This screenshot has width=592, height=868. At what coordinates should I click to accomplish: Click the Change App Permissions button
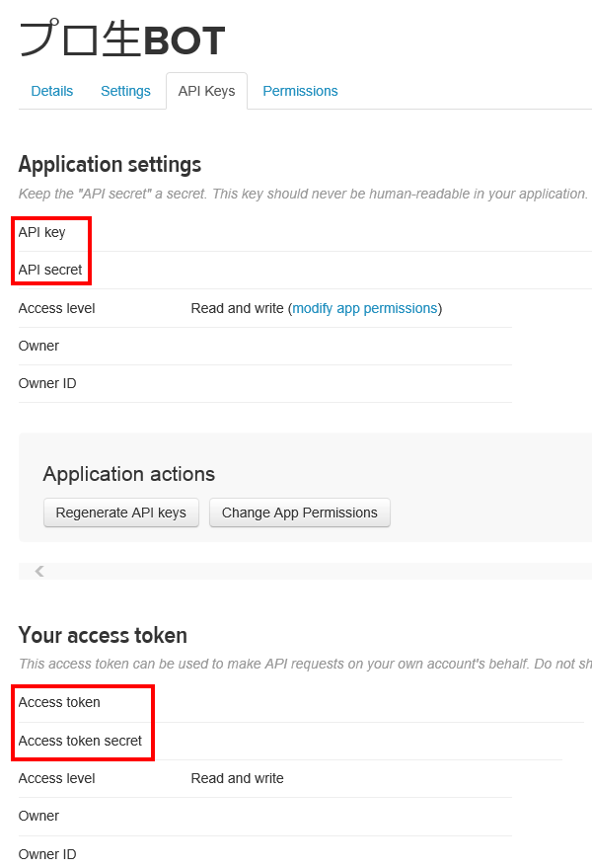click(300, 513)
